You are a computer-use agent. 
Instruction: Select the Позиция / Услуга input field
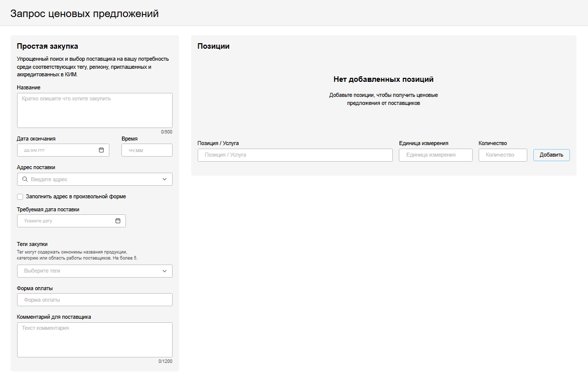click(x=295, y=155)
